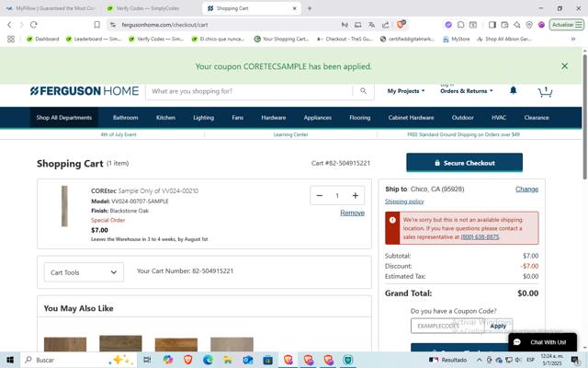Viewport: 588px width, 368px height.
Task: Bookmark this page with the bookmark icon
Action: pyautogui.click(x=97, y=25)
